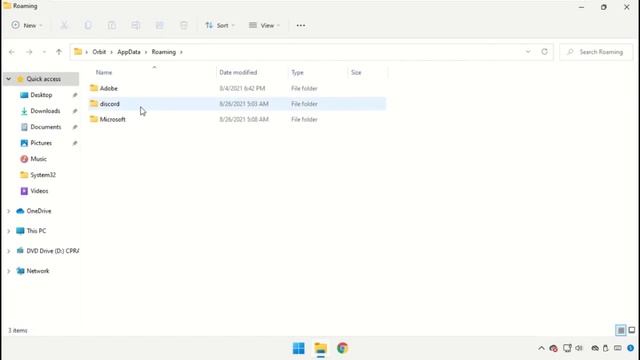Click the volume speaker tray icon
640x360 pixels.
[579, 348]
